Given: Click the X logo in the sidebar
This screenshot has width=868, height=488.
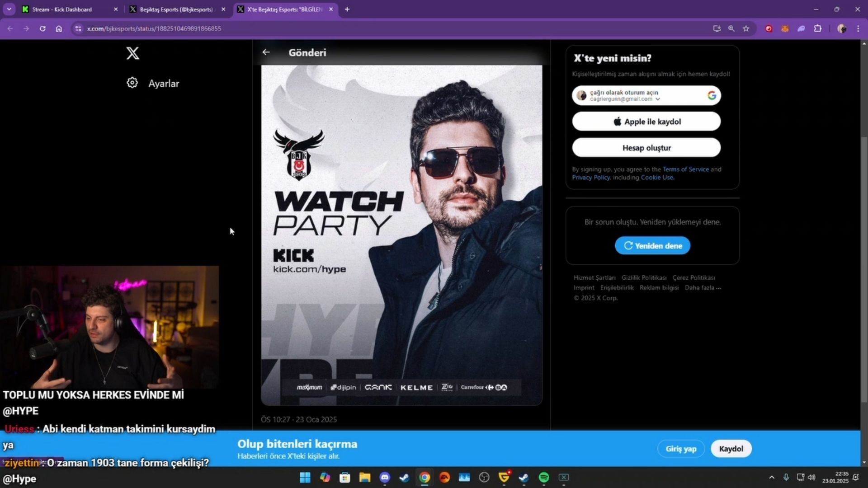Looking at the screenshot, I should pos(132,53).
